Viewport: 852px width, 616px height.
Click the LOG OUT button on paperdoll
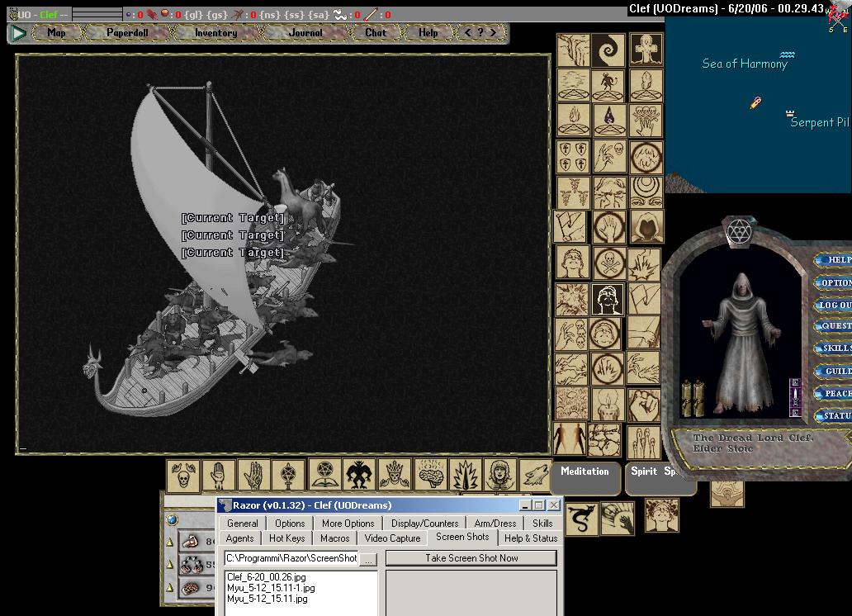tap(834, 305)
